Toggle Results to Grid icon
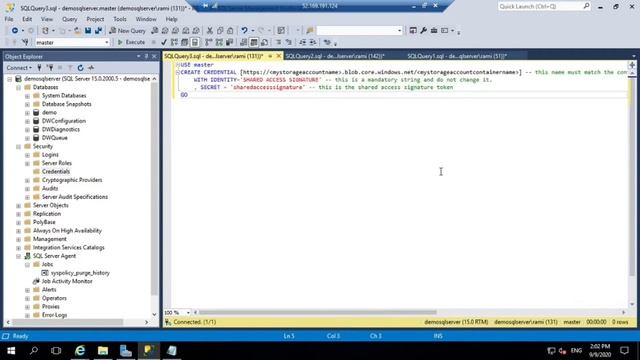640x360 pixels. pos(253,42)
